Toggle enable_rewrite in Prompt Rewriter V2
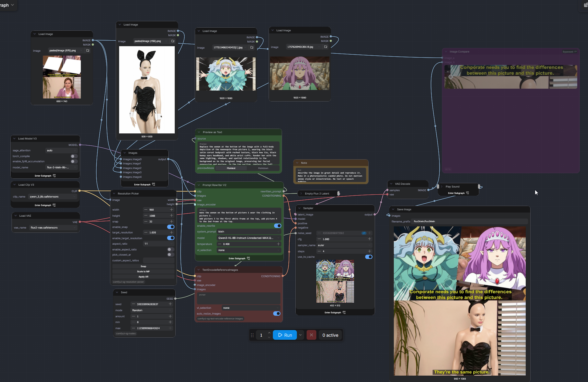The height and width of the screenshot is (382, 588). 277,226
